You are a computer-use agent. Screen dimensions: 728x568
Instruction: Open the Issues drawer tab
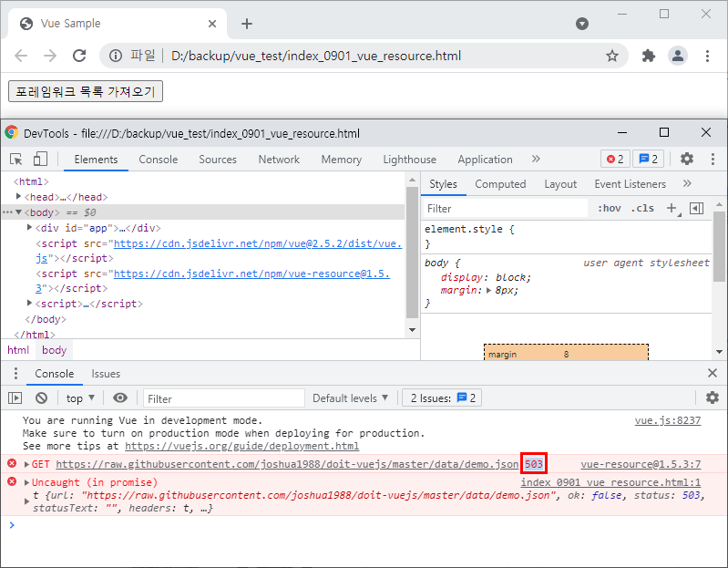pyautogui.click(x=106, y=374)
